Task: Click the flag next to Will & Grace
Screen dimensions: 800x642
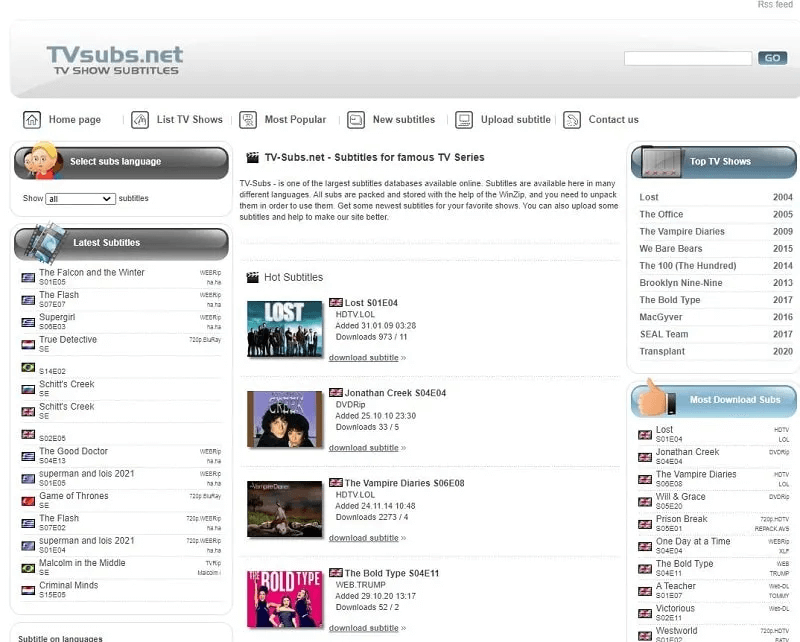Action: click(x=645, y=502)
